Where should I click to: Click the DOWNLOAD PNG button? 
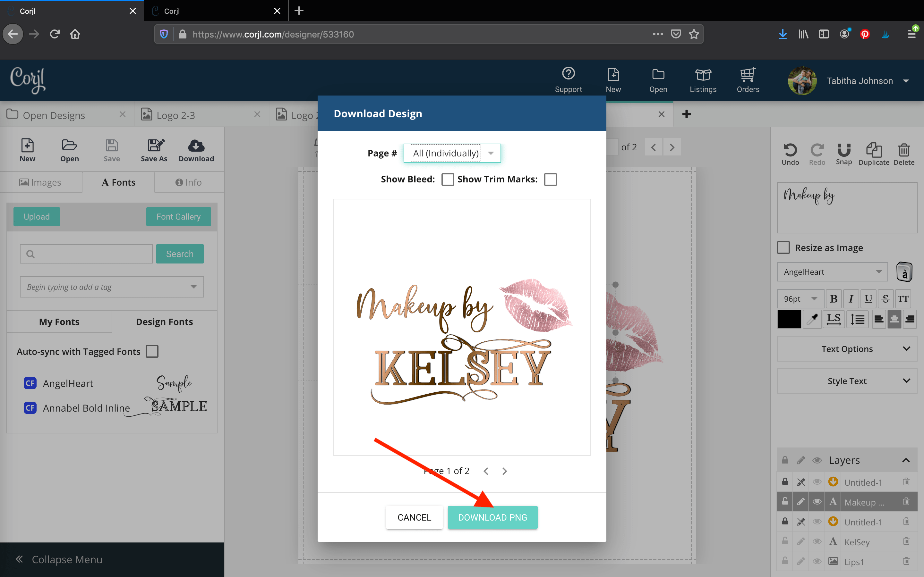[x=492, y=517]
